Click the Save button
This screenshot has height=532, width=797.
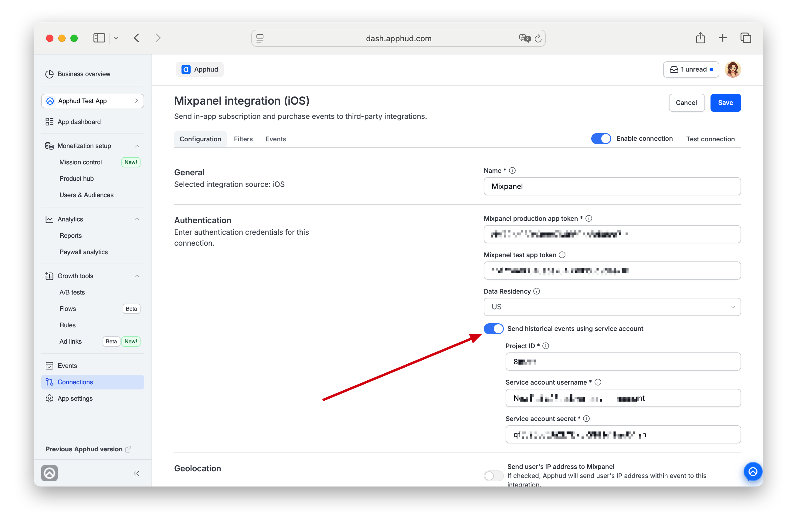tap(725, 103)
